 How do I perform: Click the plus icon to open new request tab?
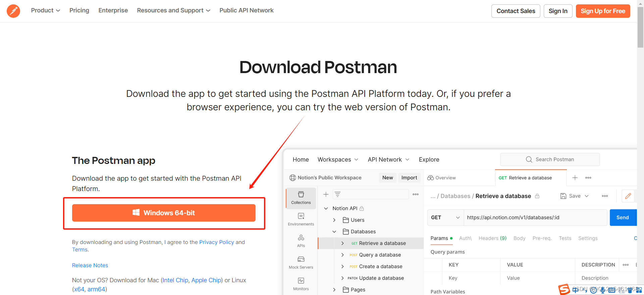pos(575,178)
